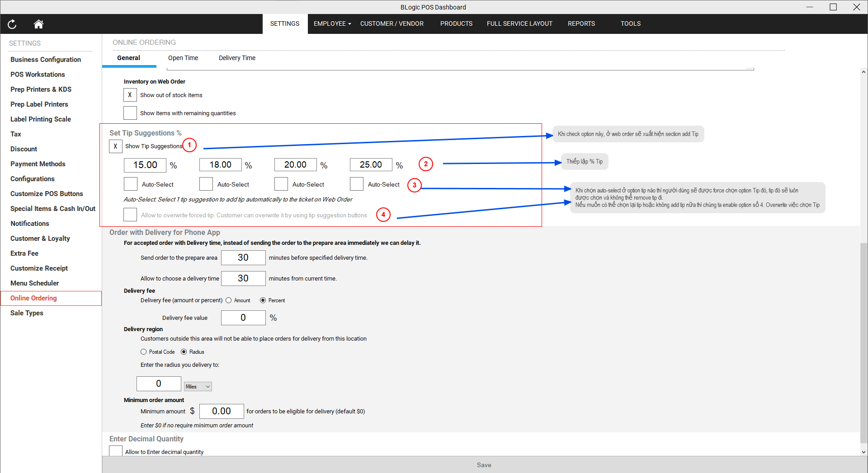Uncheck Show Tip Suggestions checkbox
Image resolution: width=868 pixels, height=473 pixels.
pyautogui.click(x=115, y=146)
